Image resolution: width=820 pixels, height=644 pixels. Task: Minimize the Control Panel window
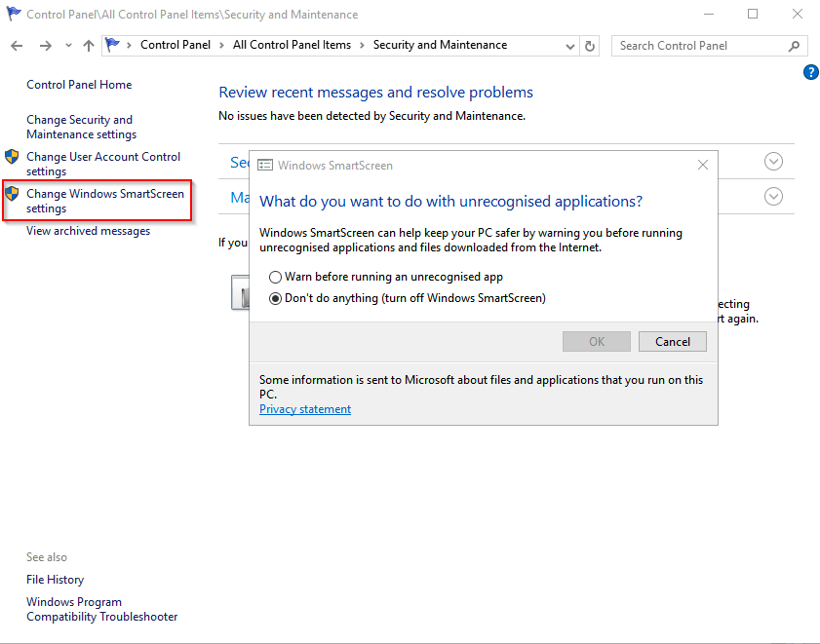pos(709,14)
